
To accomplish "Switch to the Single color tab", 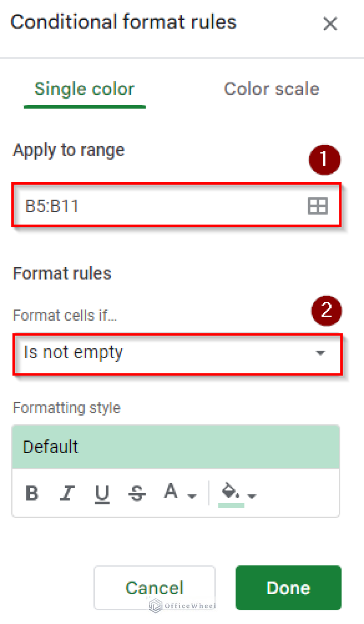I will pos(84,89).
